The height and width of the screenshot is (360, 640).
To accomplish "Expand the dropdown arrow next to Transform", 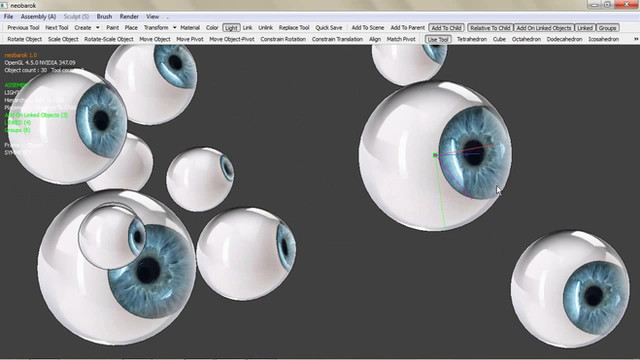I will coord(175,28).
